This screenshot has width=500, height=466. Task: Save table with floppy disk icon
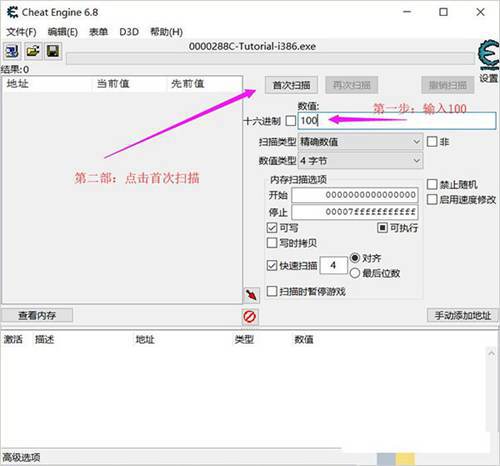[x=53, y=51]
